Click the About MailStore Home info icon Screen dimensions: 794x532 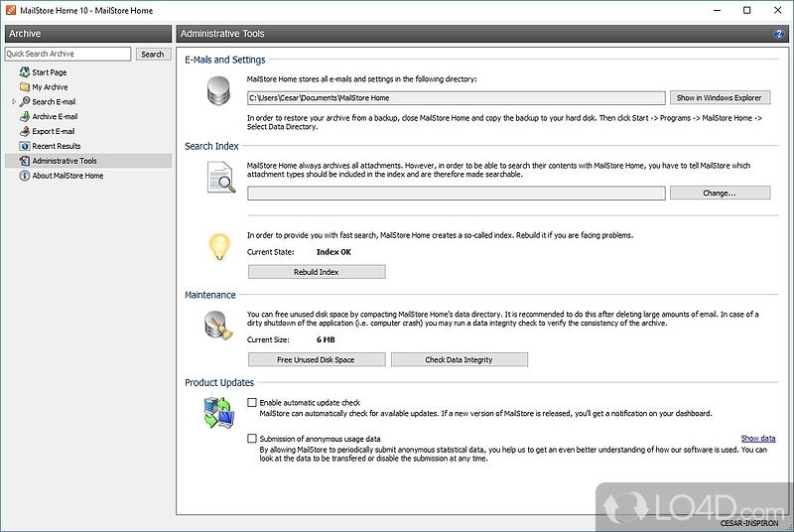[24, 176]
